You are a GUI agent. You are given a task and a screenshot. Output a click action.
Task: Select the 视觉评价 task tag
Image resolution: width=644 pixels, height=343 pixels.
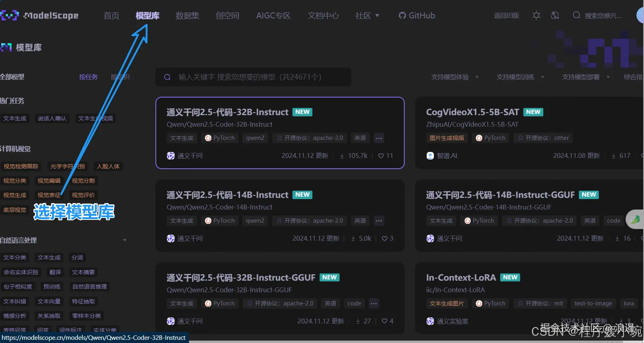pos(83,195)
